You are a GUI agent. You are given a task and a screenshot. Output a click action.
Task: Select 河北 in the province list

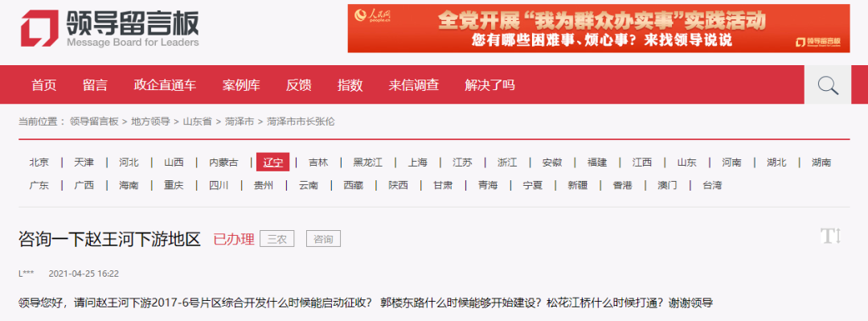coord(129,163)
